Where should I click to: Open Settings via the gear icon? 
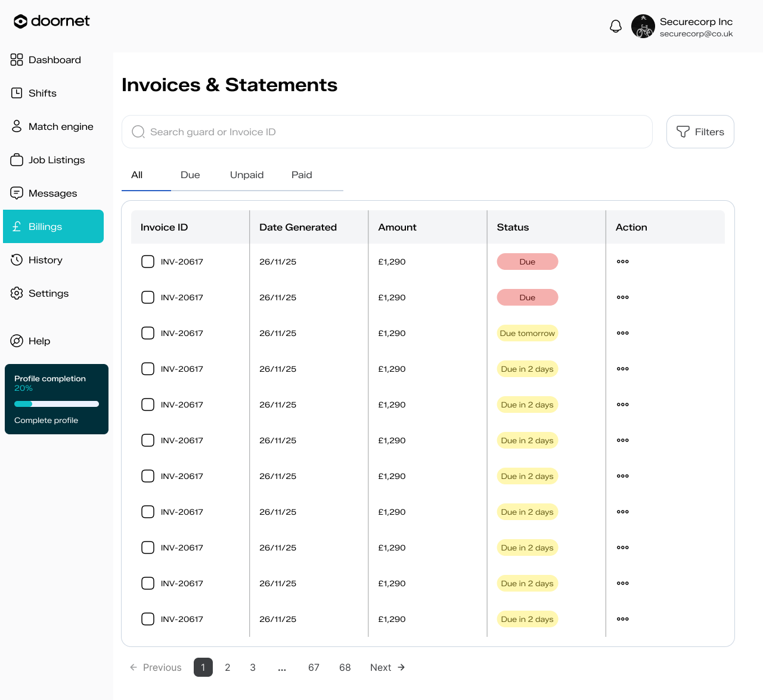[16, 293]
